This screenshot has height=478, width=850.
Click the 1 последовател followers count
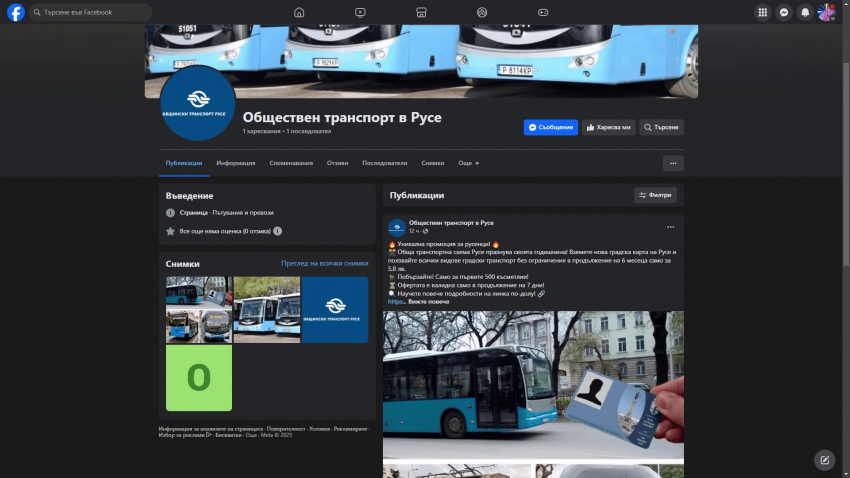(308, 131)
